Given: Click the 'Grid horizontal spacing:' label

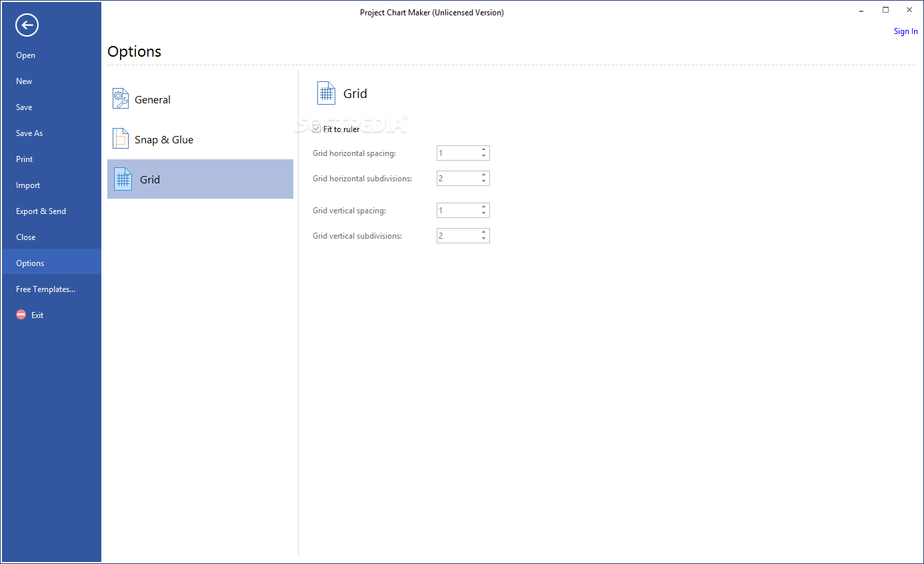Looking at the screenshot, I should pyautogui.click(x=354, y=153).
